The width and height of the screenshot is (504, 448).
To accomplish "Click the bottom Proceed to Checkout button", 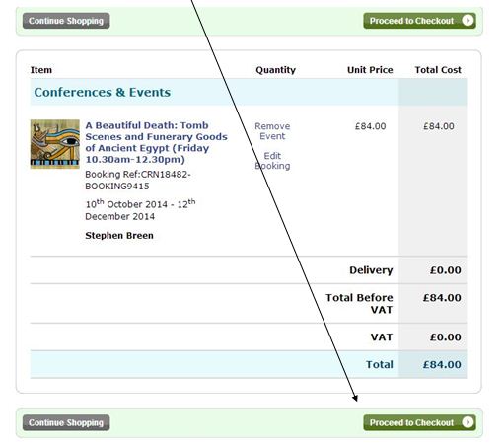I will pos(419,422).
